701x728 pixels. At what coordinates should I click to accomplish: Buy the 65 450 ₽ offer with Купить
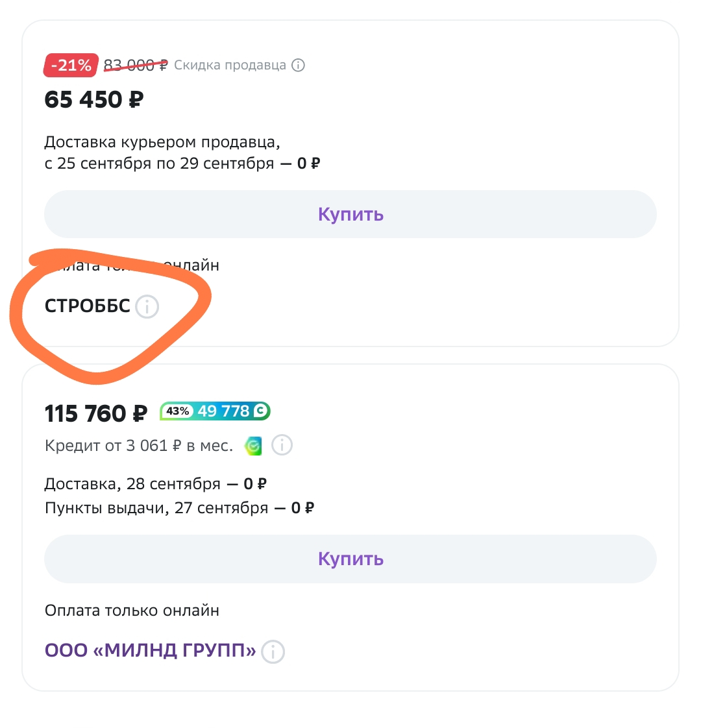coord(350,214)
